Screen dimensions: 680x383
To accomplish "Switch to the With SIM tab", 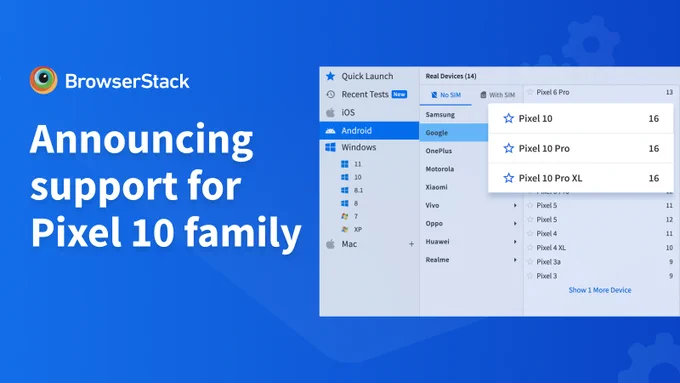I will [x=497, y=95].
